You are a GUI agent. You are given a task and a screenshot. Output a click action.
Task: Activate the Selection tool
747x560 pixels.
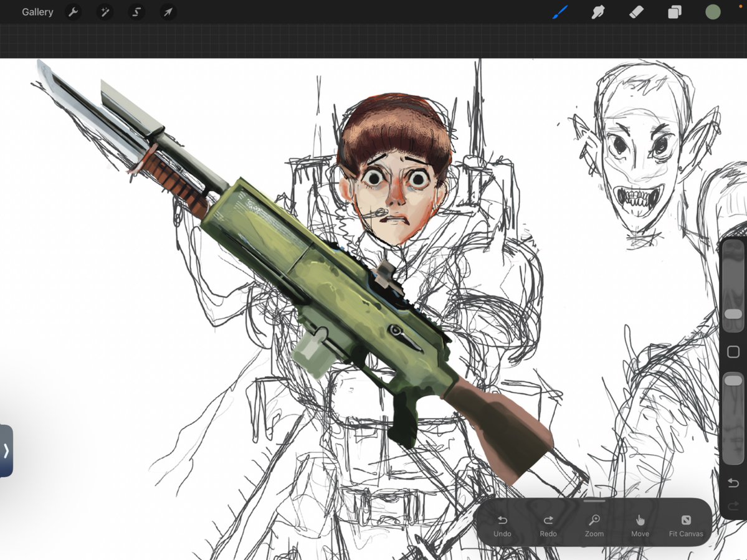[136, 12]
